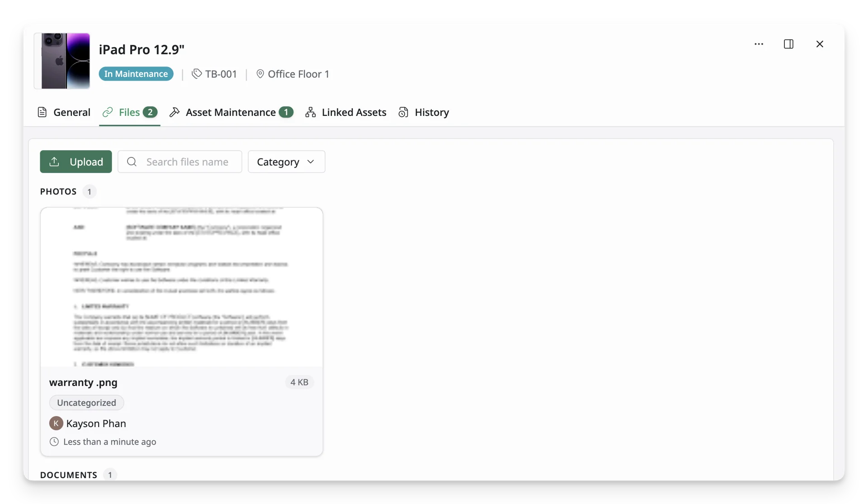Click the DOCUMENTS count badge
The height and width of the screenshot is (504, 868).
tap(110, 475)
